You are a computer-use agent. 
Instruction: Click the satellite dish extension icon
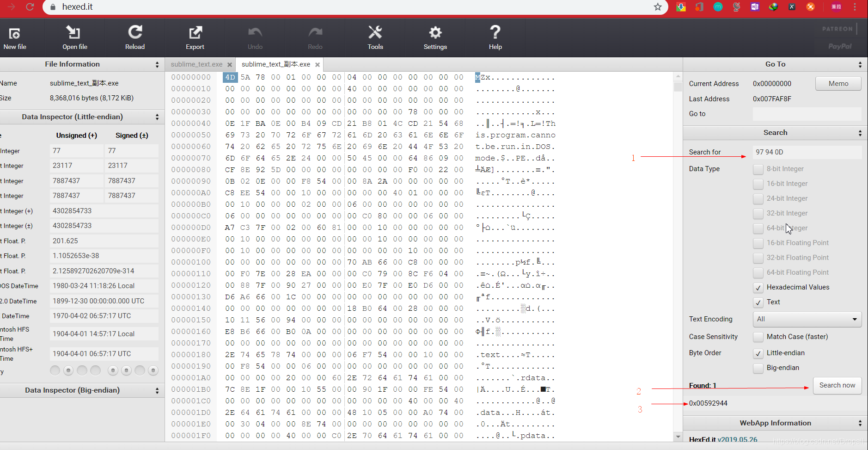pyautogui.click(x=736, y=7)
